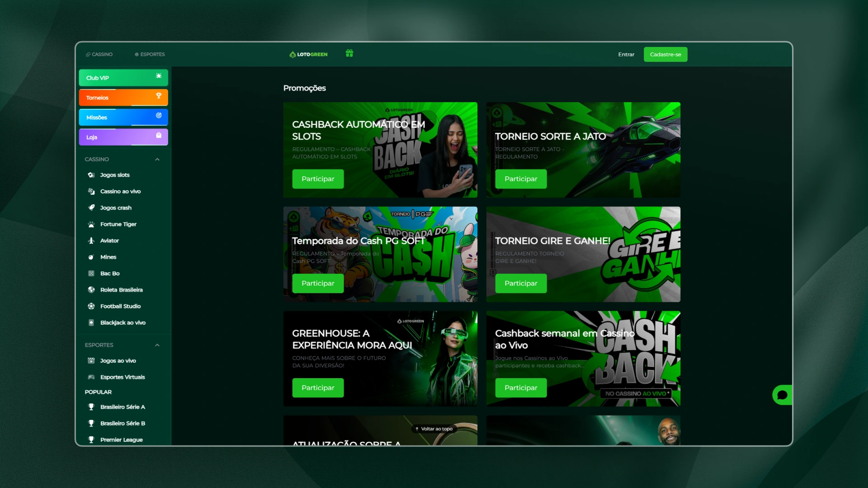Click the LotoGreen logo
The height and width of the screenshot is (488, 868).
(x=308, y=54)
